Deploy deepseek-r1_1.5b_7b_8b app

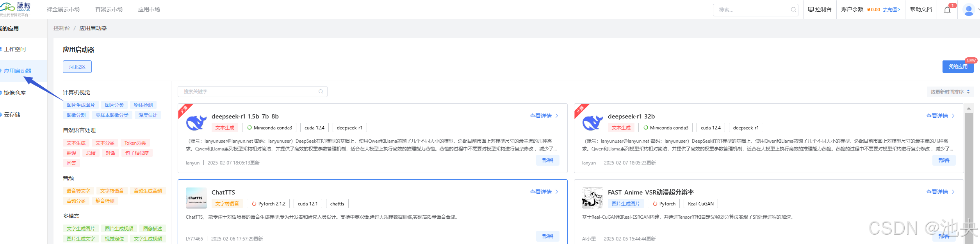click(x=548, y=160)
